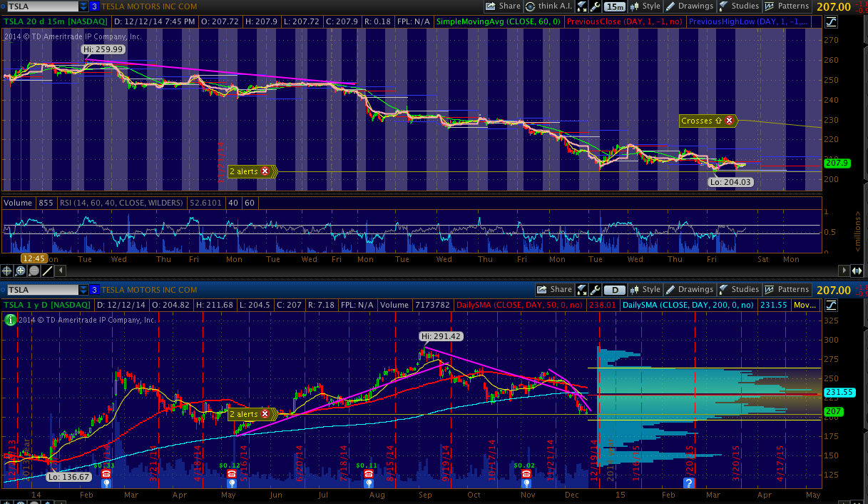868x504 pixels.
Task: Close the 2 alerts tag on top chart
Action: [265, 171]
